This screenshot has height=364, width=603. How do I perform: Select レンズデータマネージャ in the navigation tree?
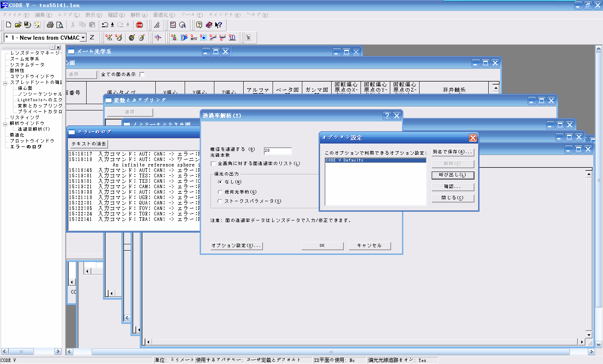(x=36, y=53)
